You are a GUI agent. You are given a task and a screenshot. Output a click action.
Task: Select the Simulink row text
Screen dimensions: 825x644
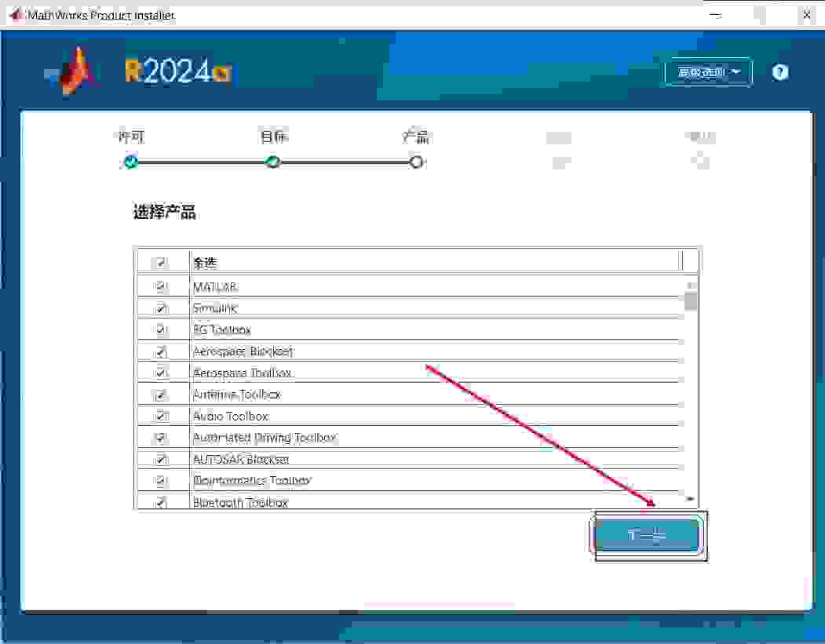[215, 308]
